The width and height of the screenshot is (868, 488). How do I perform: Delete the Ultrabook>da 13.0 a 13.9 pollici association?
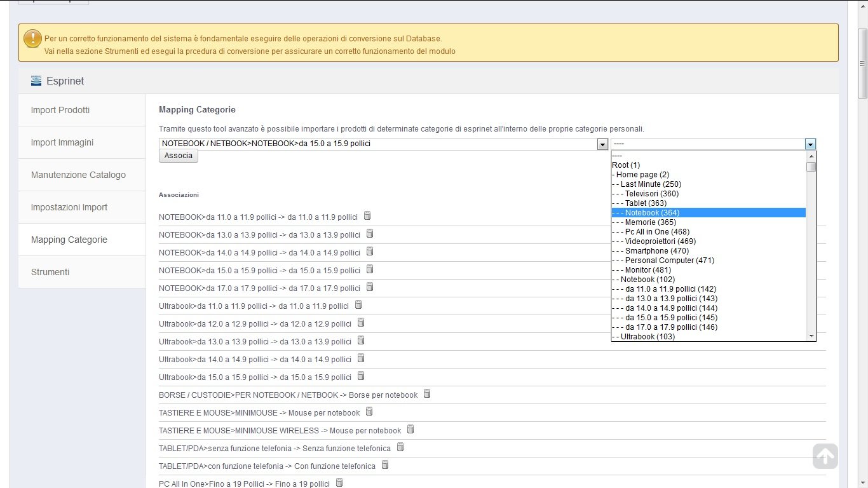tap(361, 341)
